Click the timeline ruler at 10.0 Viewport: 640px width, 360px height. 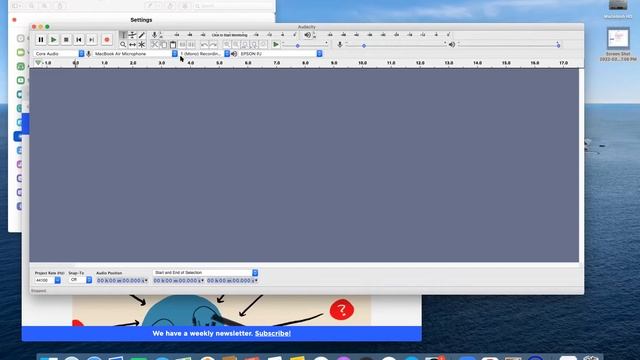(362, 63)
